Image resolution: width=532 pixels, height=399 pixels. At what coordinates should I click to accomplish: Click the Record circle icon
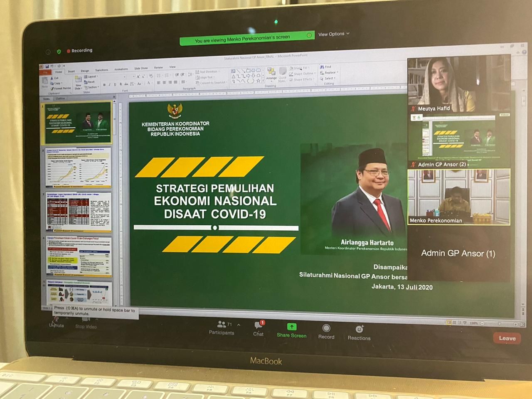pos(326,328)
